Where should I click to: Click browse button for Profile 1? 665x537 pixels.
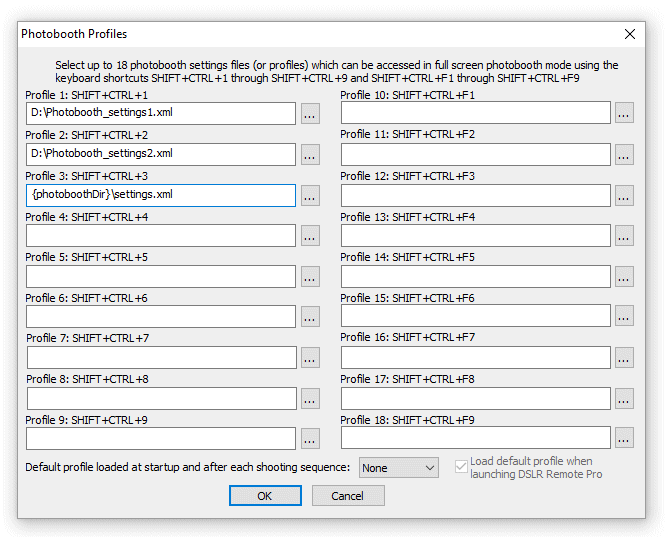[310, 114]
